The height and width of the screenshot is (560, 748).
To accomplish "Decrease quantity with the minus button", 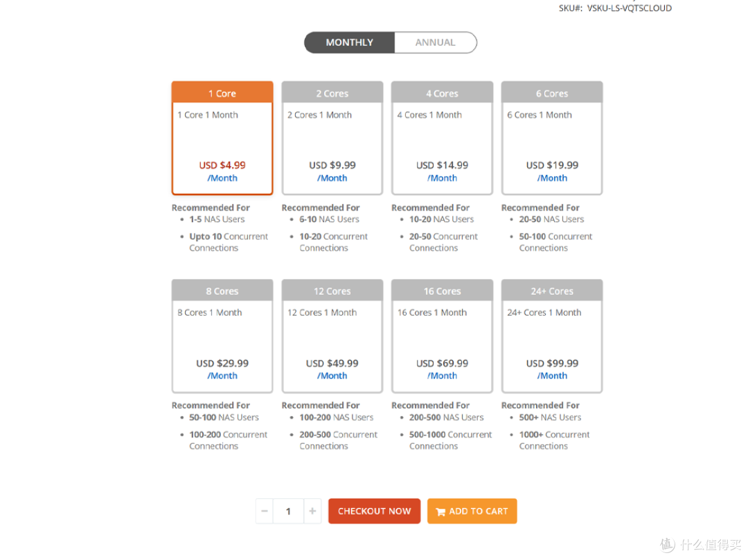I will (x=265, y=511).
